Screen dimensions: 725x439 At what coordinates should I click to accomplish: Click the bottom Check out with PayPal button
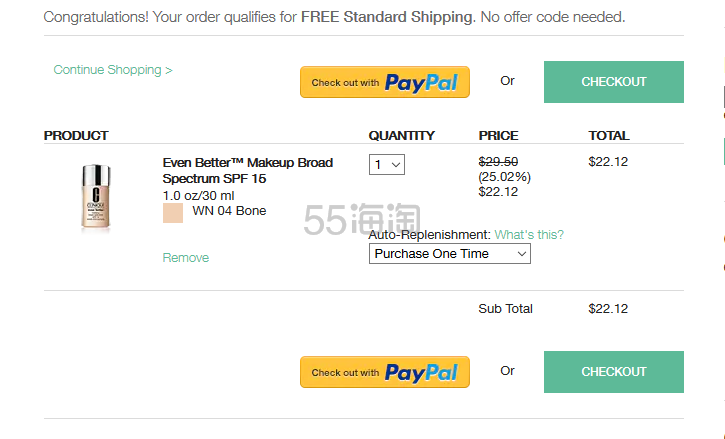[x=385, y=372]
